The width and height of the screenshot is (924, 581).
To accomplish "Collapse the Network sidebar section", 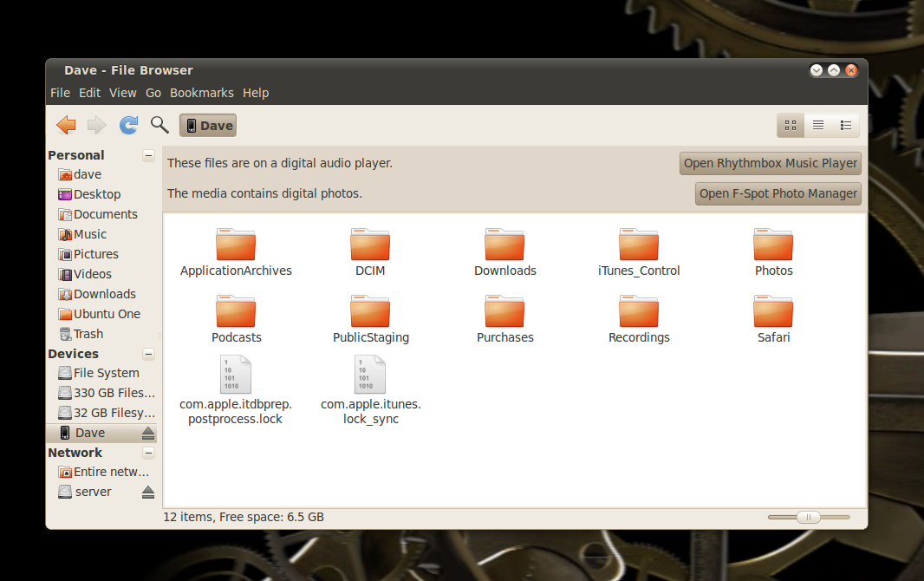I will pos(148,454).
